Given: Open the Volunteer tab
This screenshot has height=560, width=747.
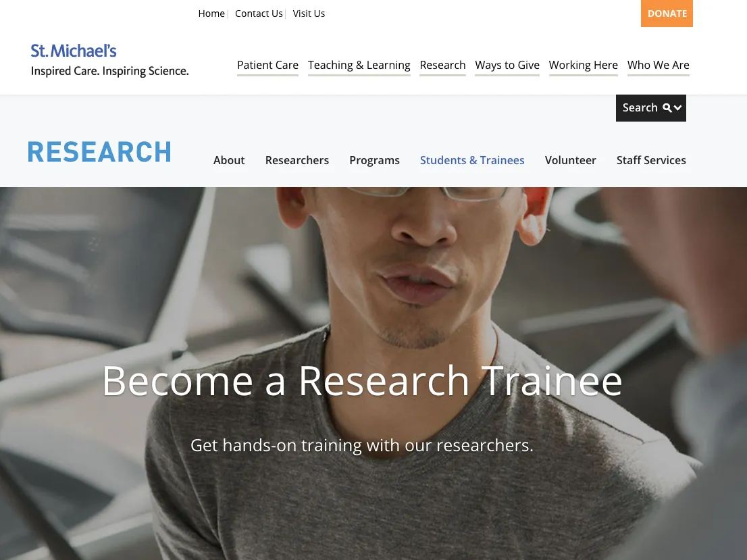Looking at the screenshot, I should click(x=570, y=161).
